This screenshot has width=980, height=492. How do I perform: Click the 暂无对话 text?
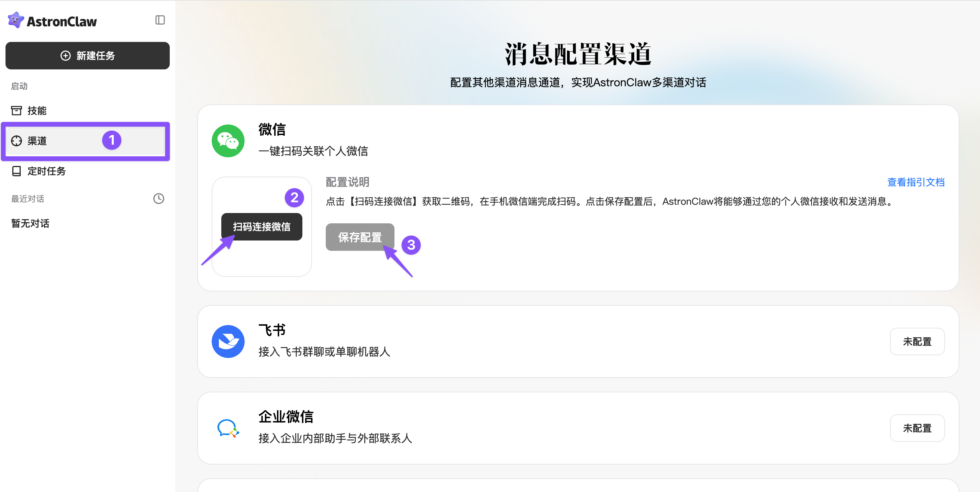(31, 223)
